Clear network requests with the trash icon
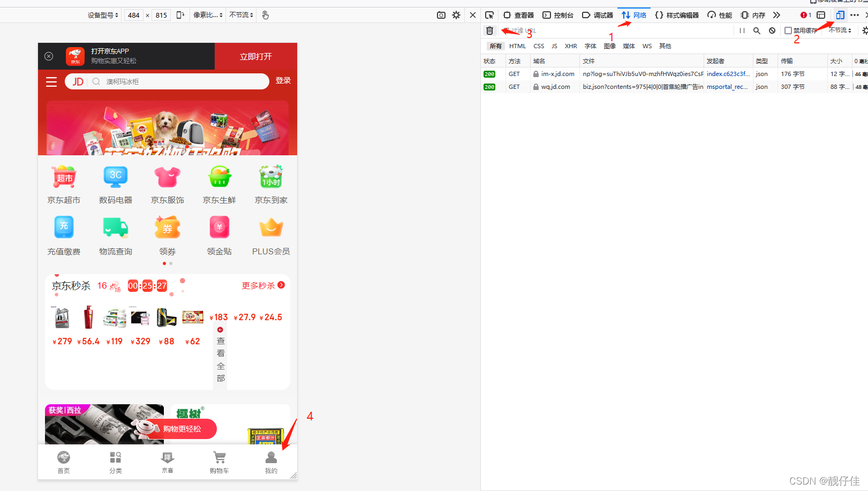This screenshot has height=491, width=868. coord(489,31)
